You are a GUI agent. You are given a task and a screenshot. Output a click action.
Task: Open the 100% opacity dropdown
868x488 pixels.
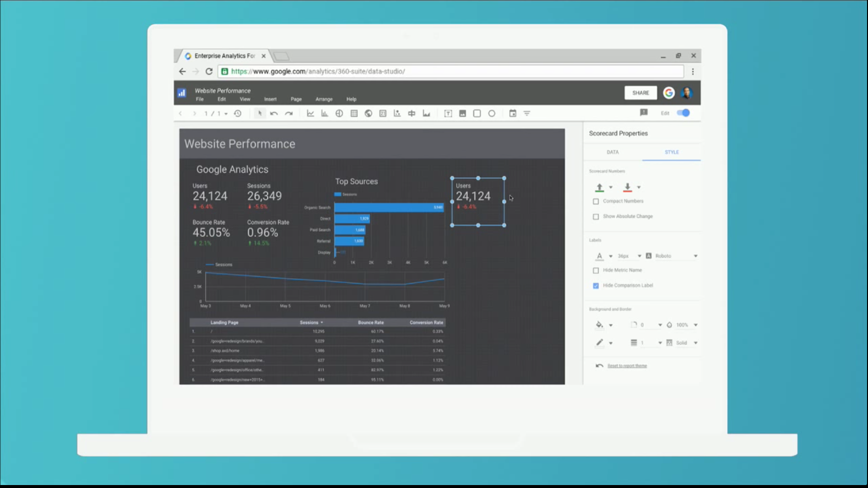682,325
